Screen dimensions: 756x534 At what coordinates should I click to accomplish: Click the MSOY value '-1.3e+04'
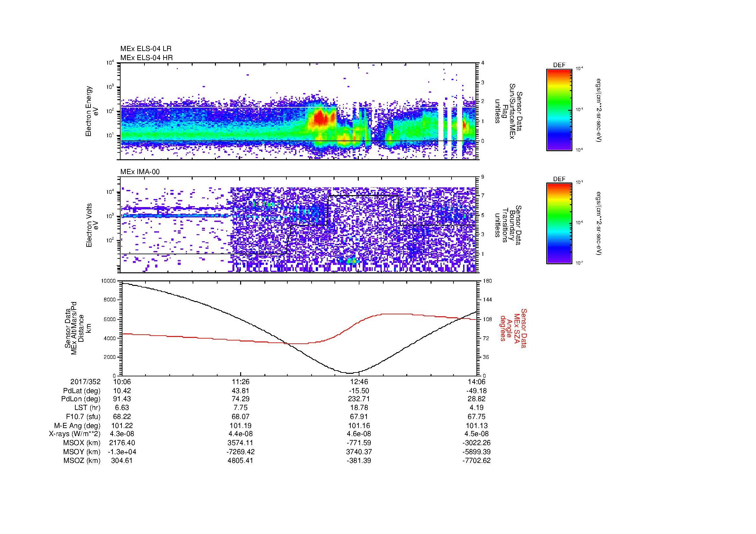(122, 452)
